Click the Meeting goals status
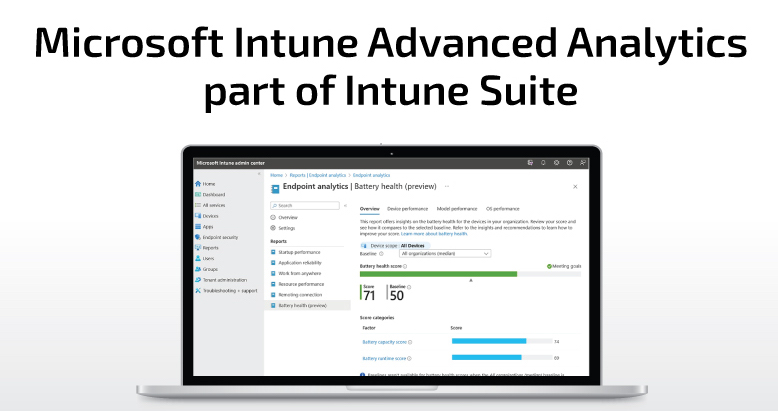The height and width of the screenshot is (411, 778). 564,267
